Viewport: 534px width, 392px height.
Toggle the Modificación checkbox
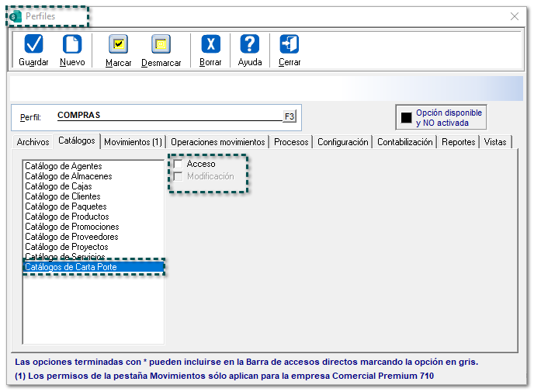tap(179, 177)
